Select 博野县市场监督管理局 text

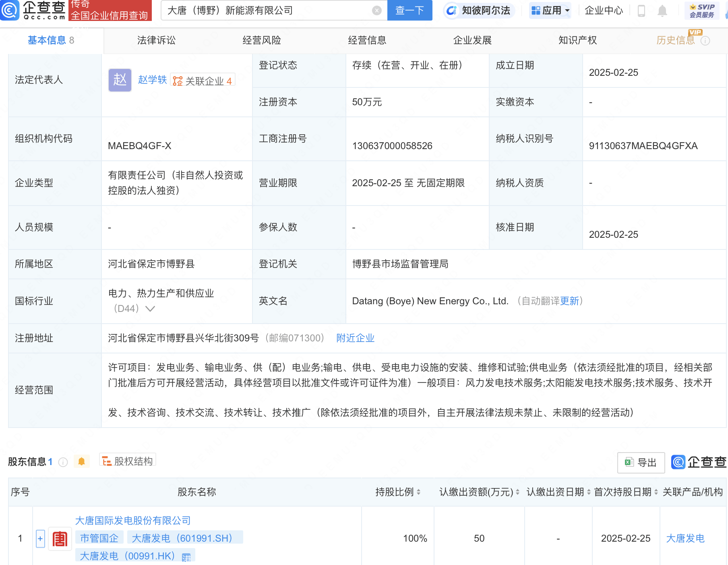tap(400, 264)
